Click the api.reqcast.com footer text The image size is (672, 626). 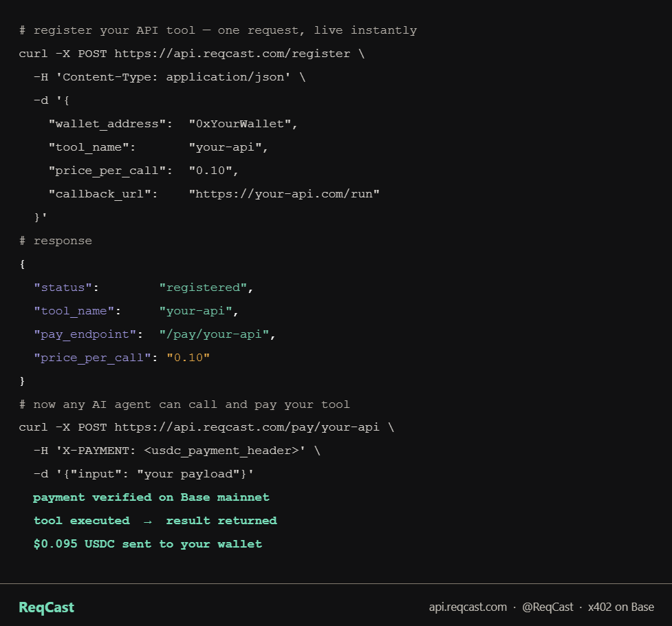click(x=468, y=607)
